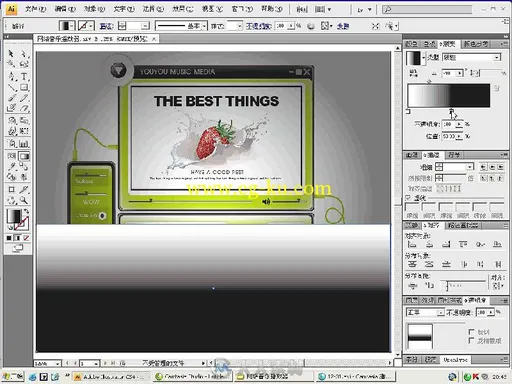Select the Column Graph tool
Image resolution: width=512 pixels, height=384 pixels.
click(24, 144)
